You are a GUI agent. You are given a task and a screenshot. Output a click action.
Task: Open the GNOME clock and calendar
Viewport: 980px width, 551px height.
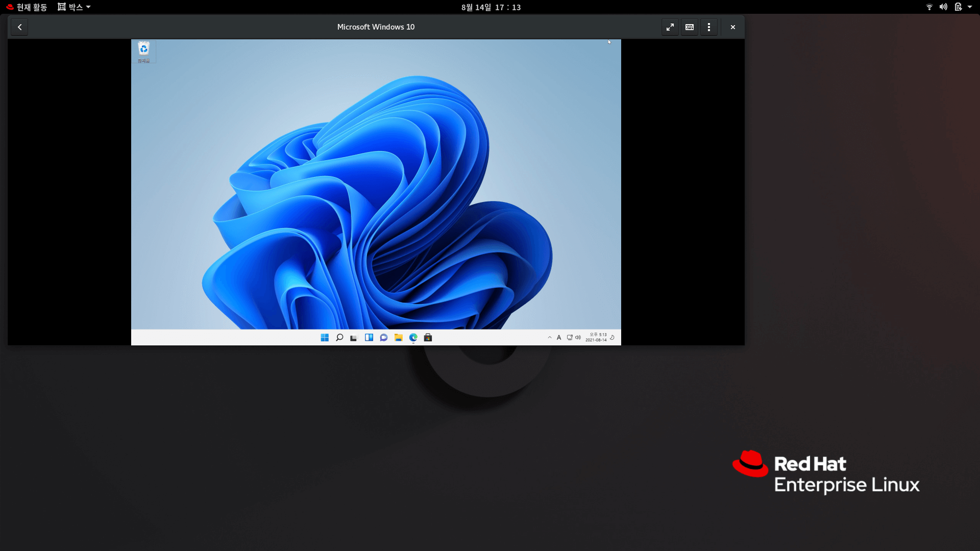coord(491,7)
